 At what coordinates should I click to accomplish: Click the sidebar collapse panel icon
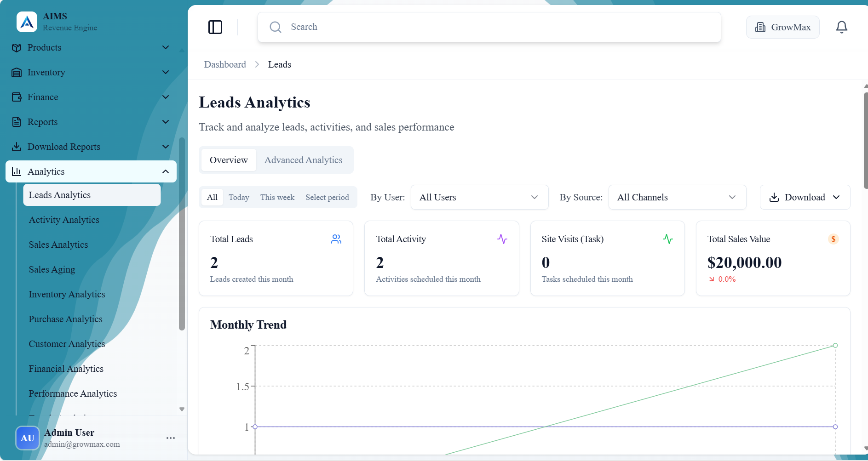[x=215, y=27]
